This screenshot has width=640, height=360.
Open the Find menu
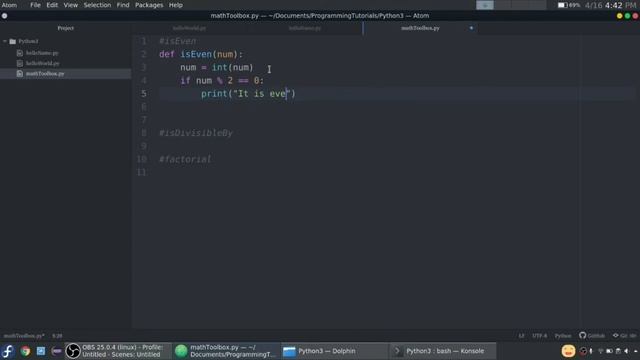(x=123, y=5)
